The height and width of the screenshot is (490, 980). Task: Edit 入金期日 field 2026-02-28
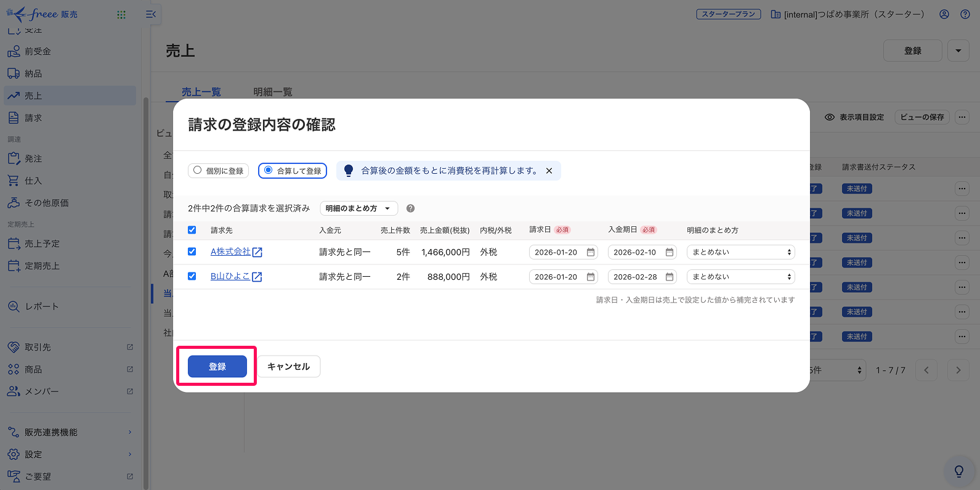tap(642, 277)
